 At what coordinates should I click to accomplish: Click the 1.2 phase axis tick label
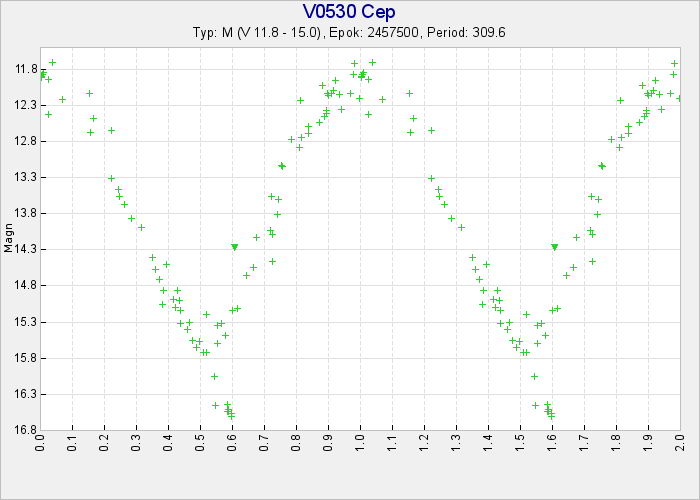(x=424, y=444)
